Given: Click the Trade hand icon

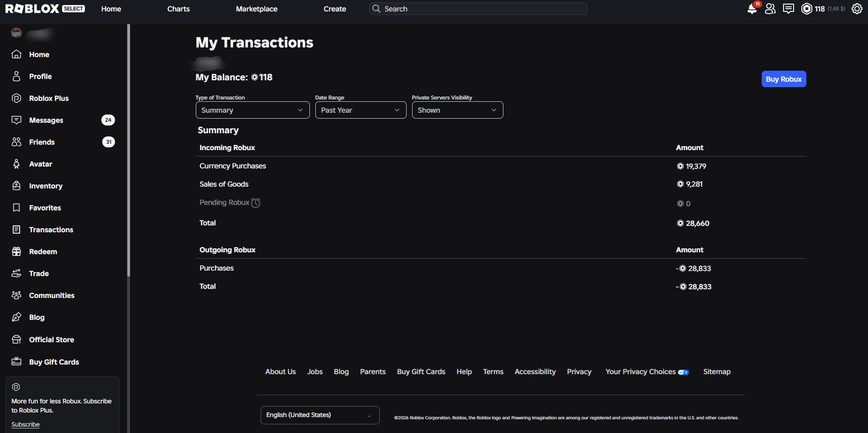Looking at the screenshot, I should pos(16,273).
